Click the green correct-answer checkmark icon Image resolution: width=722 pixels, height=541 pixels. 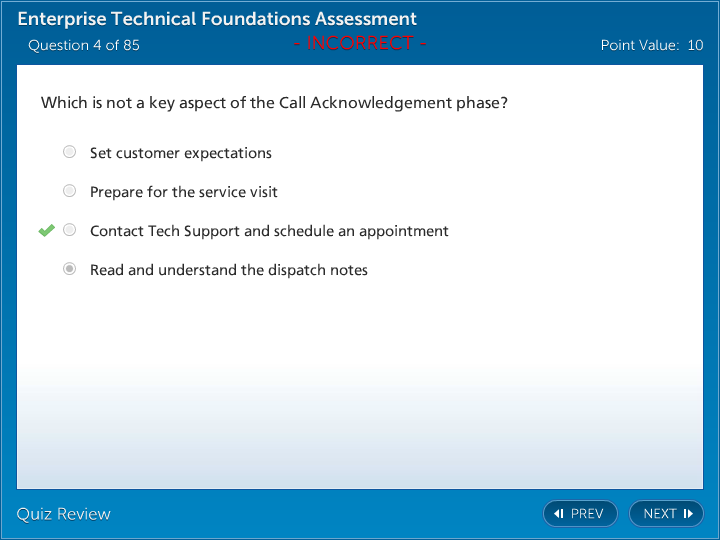pos(46,231)
